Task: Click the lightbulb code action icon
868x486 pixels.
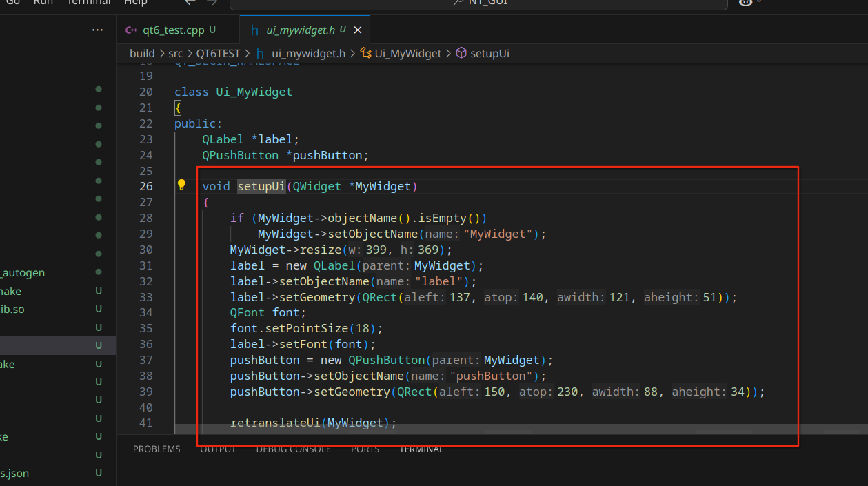Action: click(181, 185)
